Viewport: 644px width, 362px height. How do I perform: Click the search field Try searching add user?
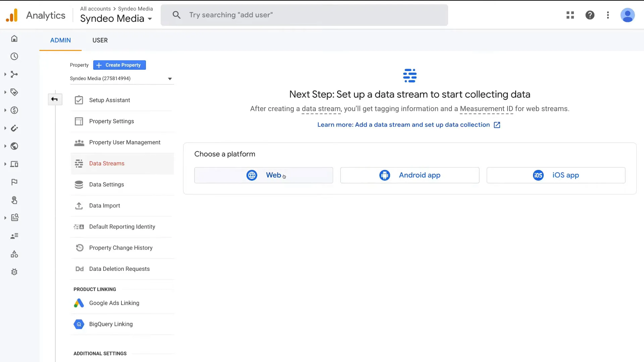tap(304, 15)
